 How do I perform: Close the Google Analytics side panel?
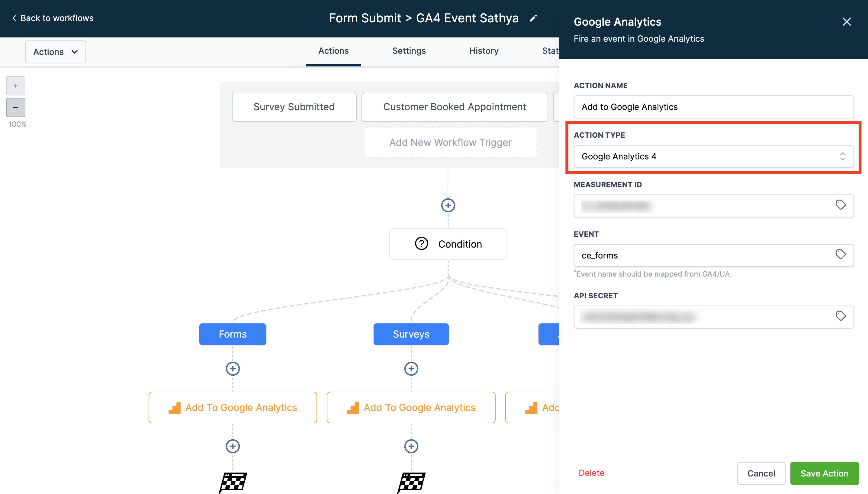tap(847, 22)
